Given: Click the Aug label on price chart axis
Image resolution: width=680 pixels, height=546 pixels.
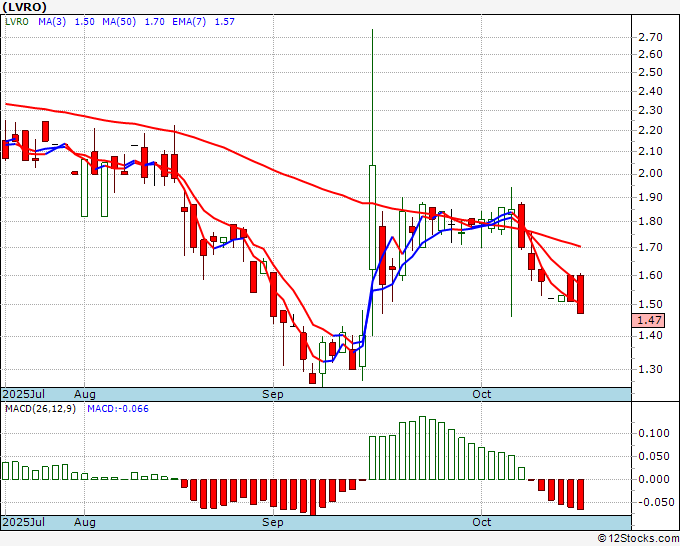Looking at the screenshot, I should [85, 394].
